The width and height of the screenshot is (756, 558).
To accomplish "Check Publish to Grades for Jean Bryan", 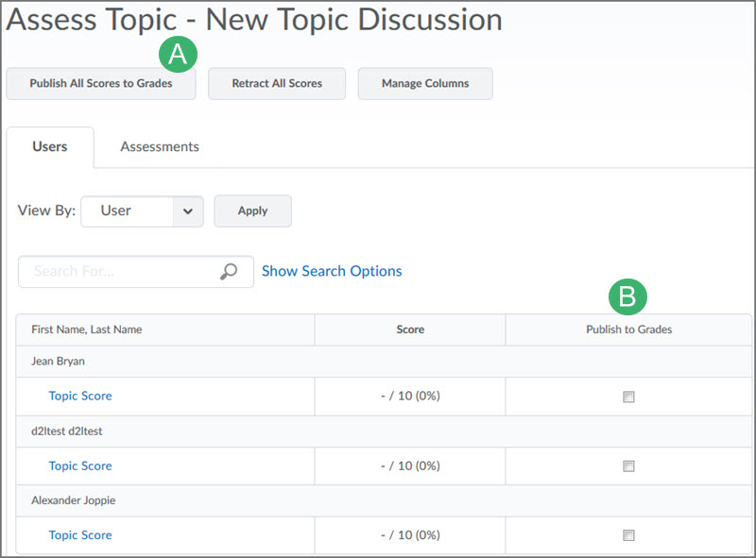I will tap(628, 397).
